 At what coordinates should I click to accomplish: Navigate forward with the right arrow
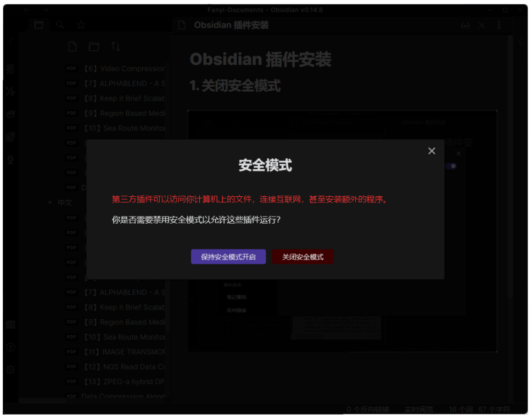[x=45, y=10]
